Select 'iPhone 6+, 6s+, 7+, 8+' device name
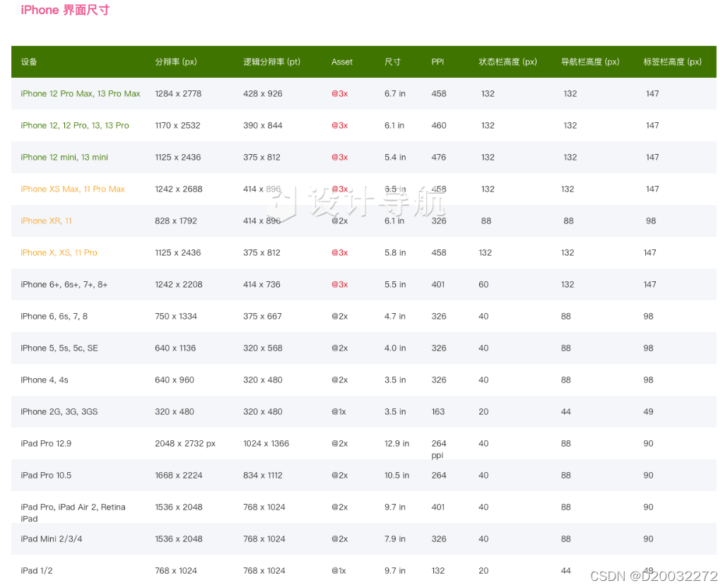Viewport: 728px width, 588px height. [64, 285]
